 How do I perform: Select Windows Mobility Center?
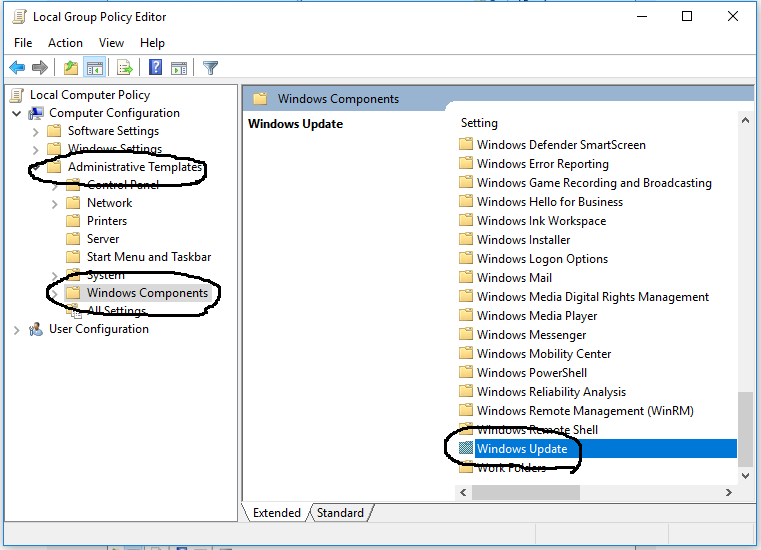544,353
